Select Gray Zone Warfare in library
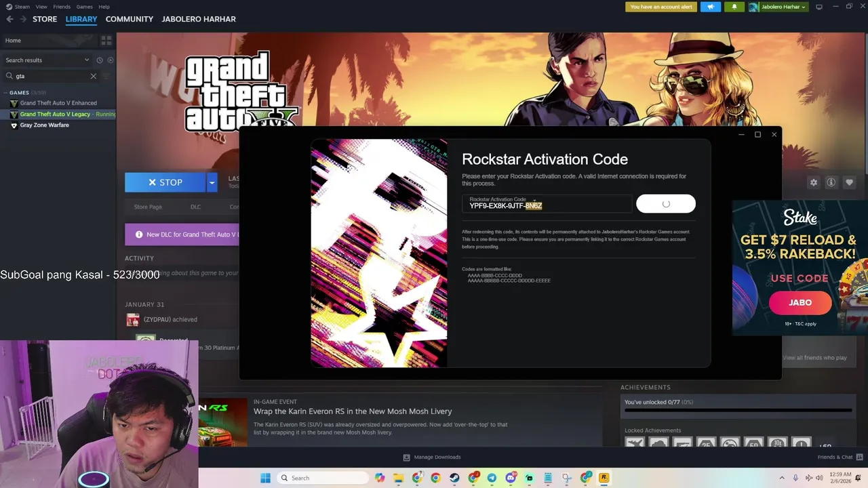868x488 pixels. [45, 125]
